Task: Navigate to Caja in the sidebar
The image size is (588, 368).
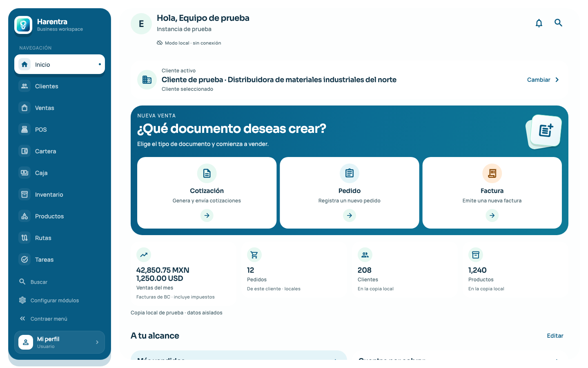Action: point(60,173)
